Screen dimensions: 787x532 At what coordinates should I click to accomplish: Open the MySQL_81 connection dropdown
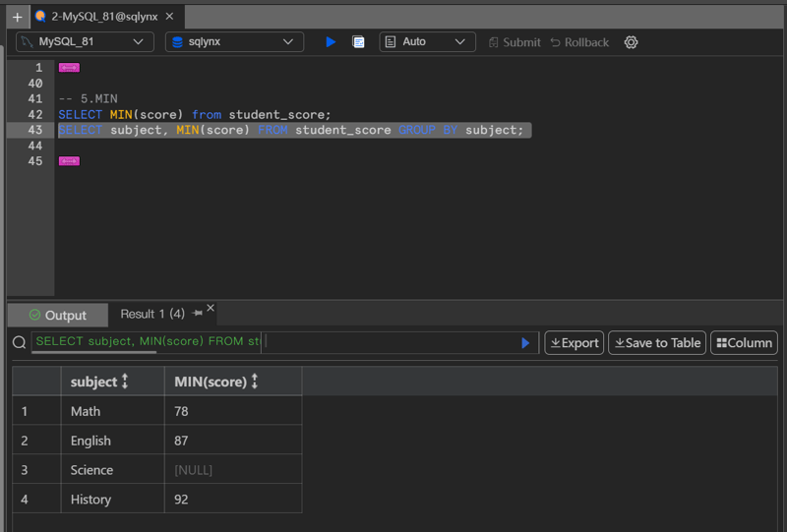coord(85,41)
